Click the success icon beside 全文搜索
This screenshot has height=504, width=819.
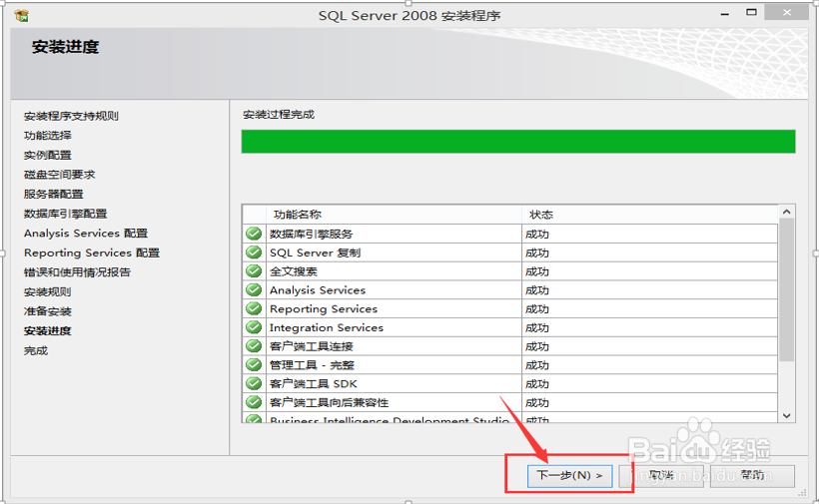(x=254, y=271)
